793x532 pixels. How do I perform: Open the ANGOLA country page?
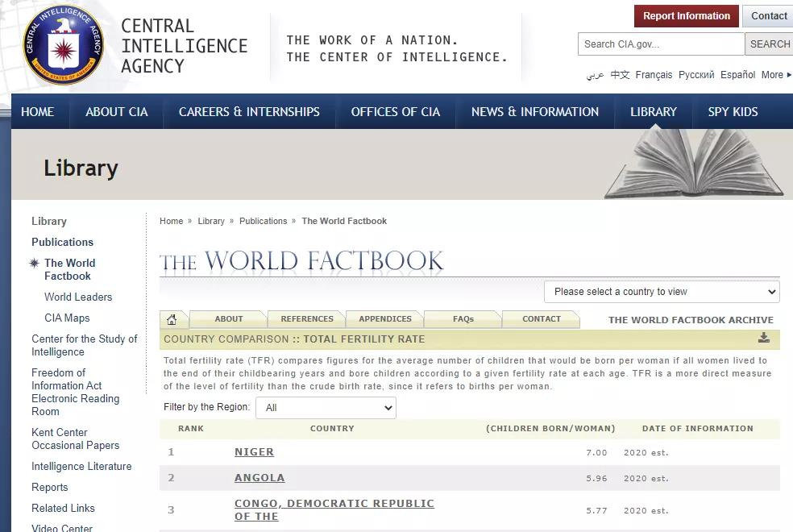click(x=259, y=478)
